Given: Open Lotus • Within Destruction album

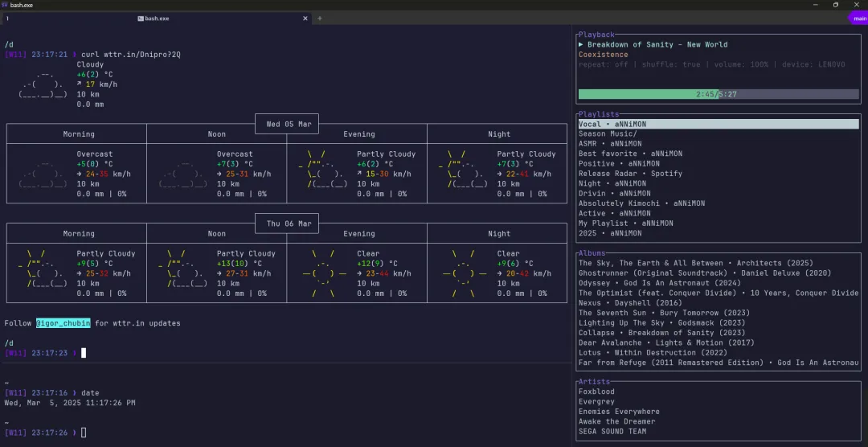Looking at the screenshot, I should click(653, 353).
